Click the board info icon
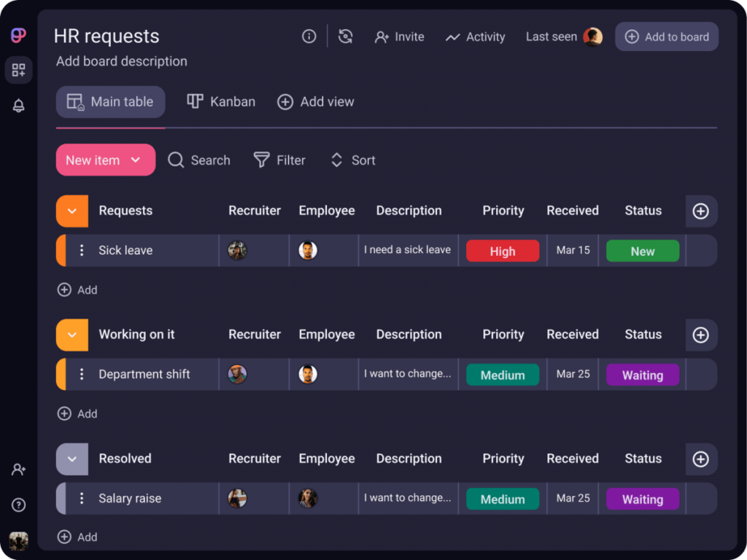Viewport: 747px width, 560px height. tap(309, 36)
